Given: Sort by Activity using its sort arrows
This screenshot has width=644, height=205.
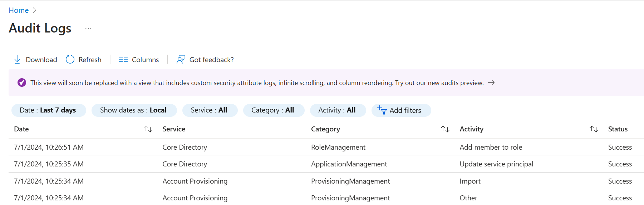Looking at the screenshot, I should (594, 129).
